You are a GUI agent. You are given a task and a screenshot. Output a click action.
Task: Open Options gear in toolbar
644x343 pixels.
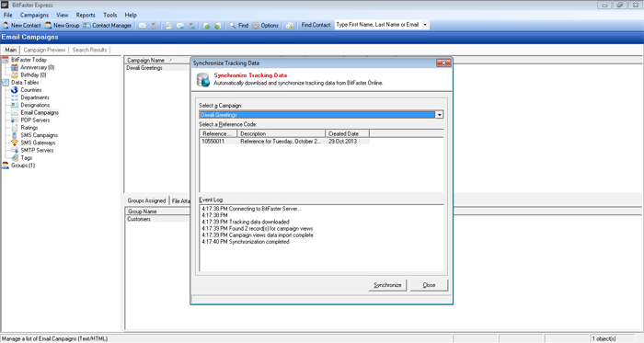pos(265,26)
